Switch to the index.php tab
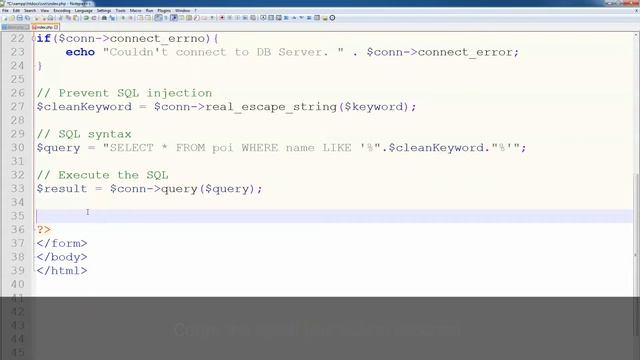640x360 pixels. [44, 27]
